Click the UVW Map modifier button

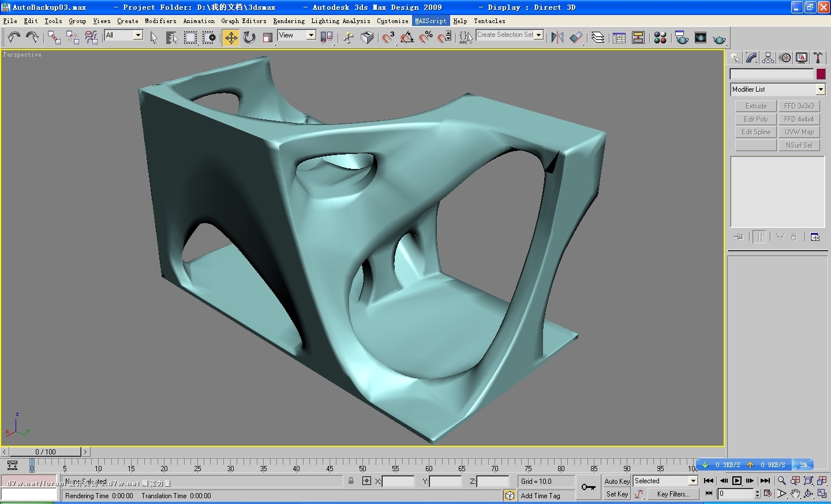[799, 132]
